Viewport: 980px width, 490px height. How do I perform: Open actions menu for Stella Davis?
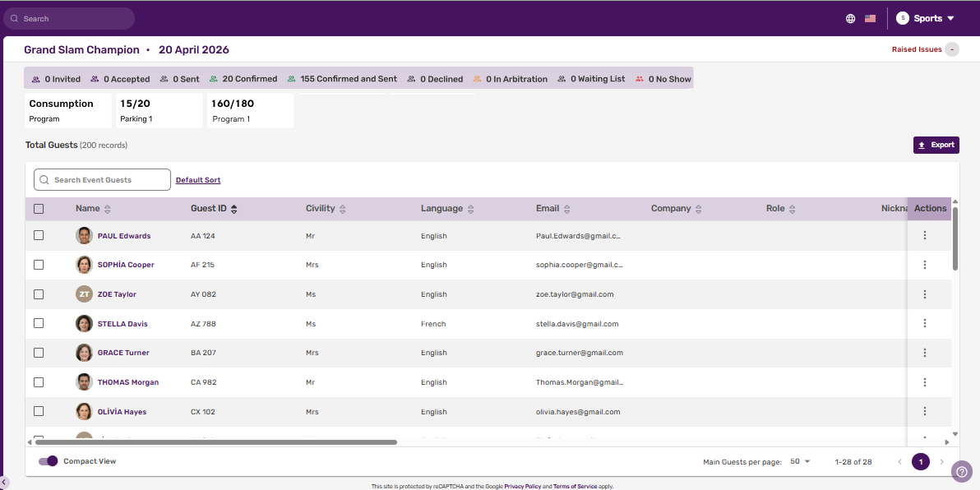[925, 324]
